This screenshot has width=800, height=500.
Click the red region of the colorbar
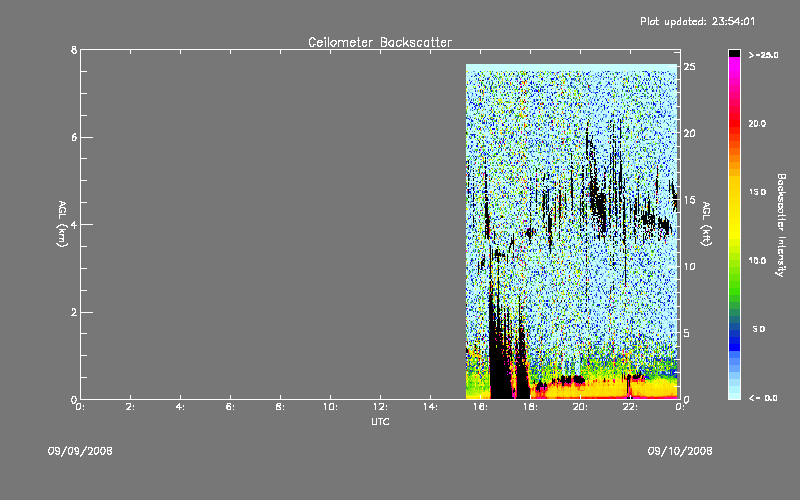(x=734, y=122)
